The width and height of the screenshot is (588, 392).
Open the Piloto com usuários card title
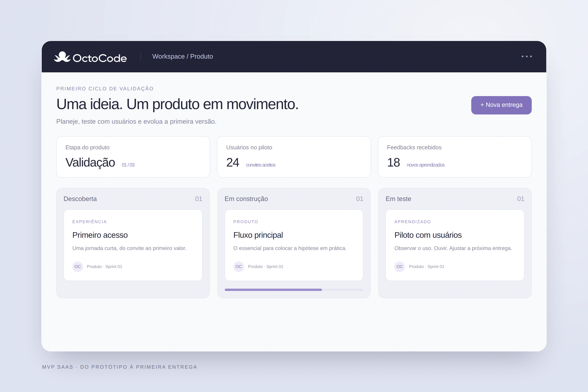point(428,235)
